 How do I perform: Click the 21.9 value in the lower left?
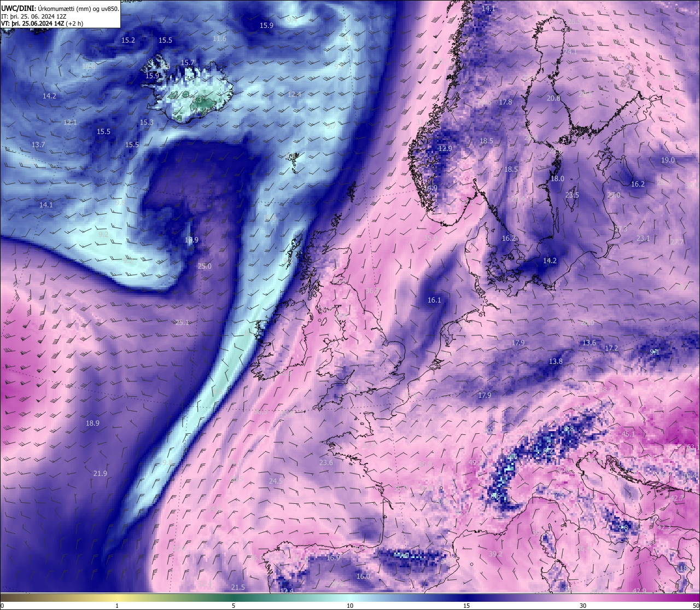(x=100, y=474)
